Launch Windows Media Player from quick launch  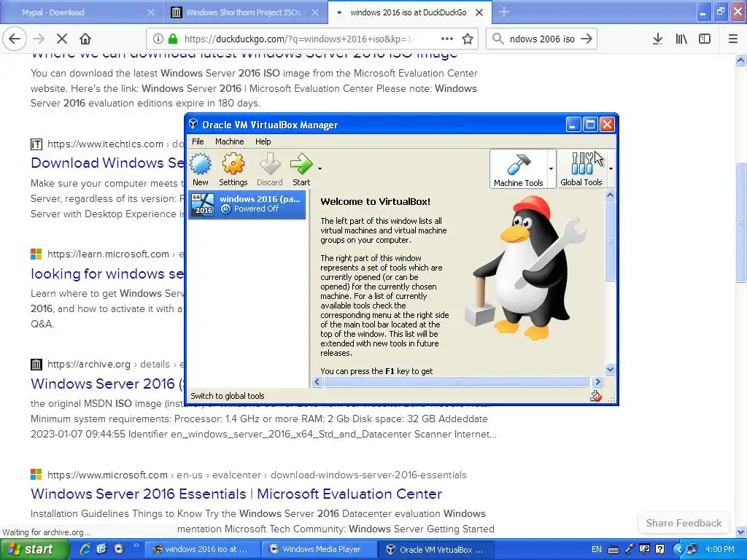click(x=119, y=549)
